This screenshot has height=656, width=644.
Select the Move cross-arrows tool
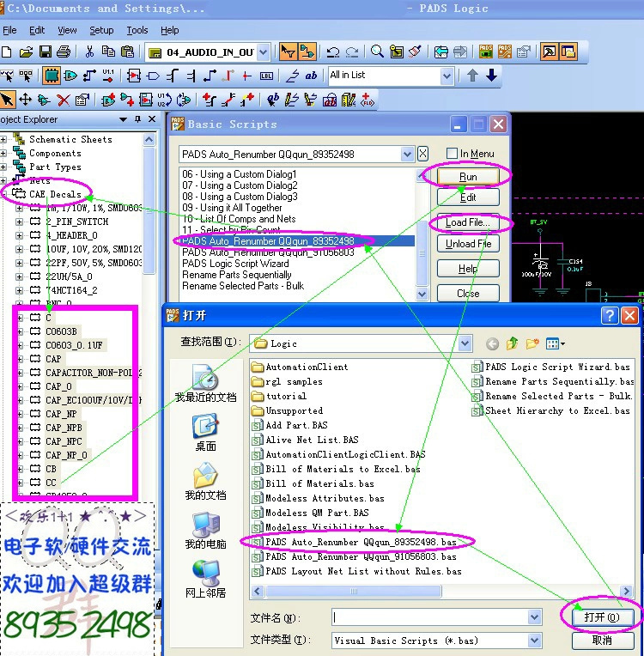point(26,100)
